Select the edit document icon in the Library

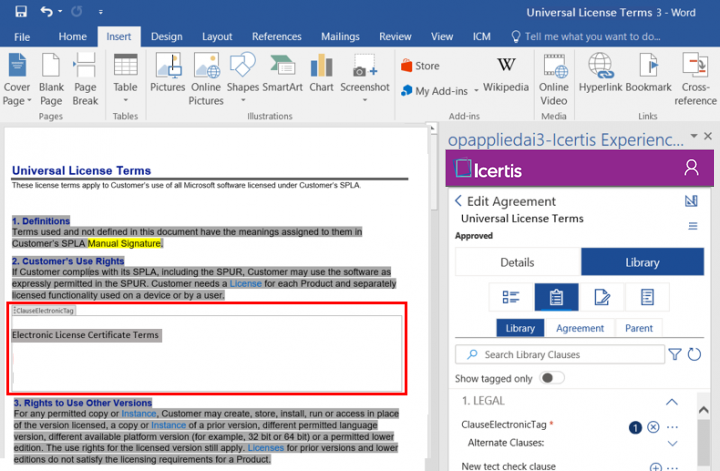pos(602,297)
